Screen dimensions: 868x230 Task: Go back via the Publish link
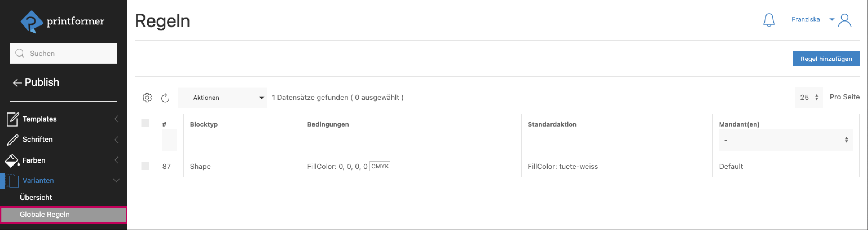click(x=36, y=82)
